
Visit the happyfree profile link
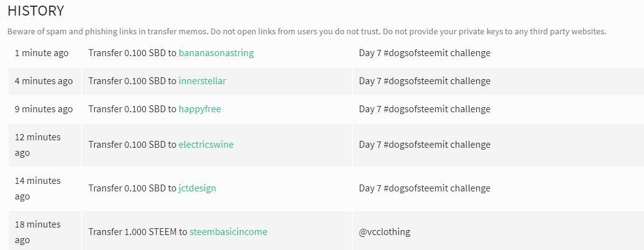(x=199, y=109)
